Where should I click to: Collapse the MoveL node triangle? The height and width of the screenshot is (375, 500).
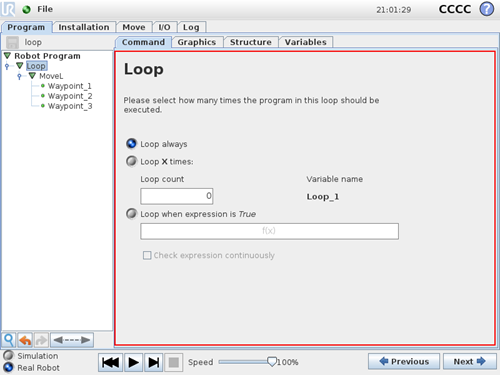tap(32, 76)
